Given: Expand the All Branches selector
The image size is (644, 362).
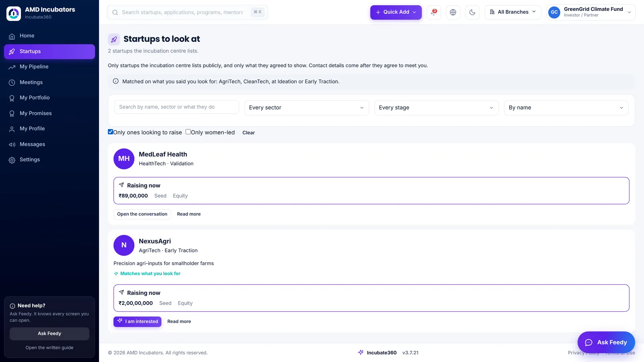Looking at the screenshot, I should 513,12.
